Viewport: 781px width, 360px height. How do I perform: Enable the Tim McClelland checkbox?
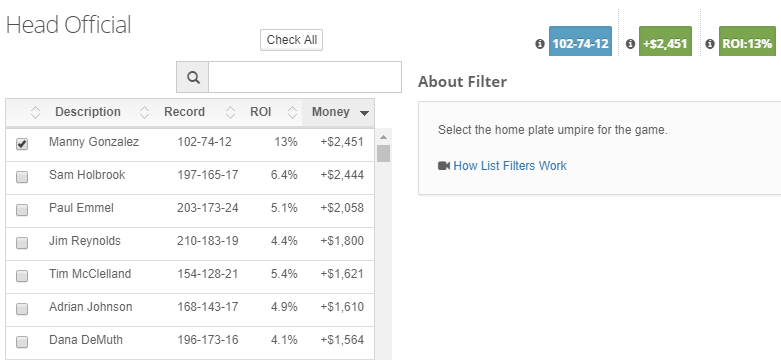22,275
